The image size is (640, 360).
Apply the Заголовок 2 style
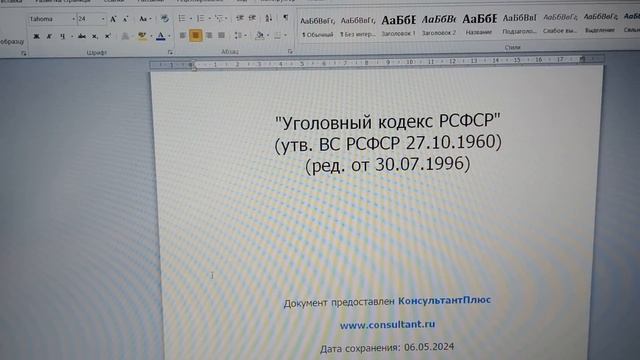click(x=438, y=25)
